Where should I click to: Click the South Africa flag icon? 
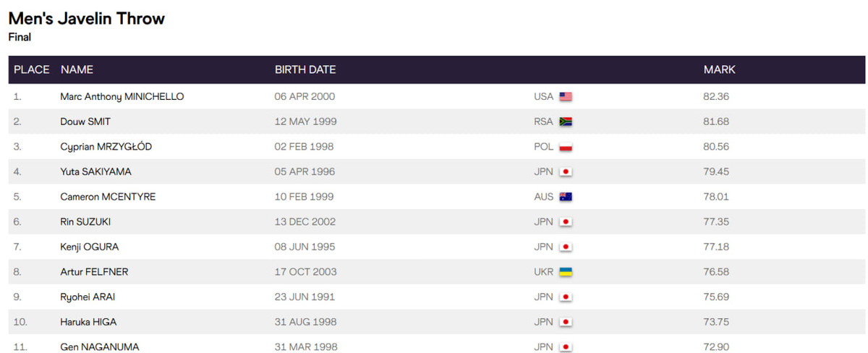click(566, 122)
